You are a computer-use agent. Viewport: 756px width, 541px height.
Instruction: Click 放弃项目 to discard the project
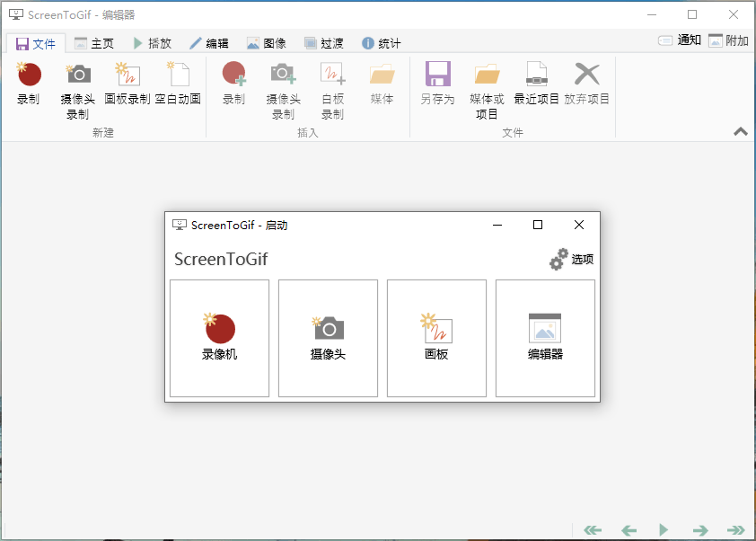pyautogui.click(x=587, y=84)
